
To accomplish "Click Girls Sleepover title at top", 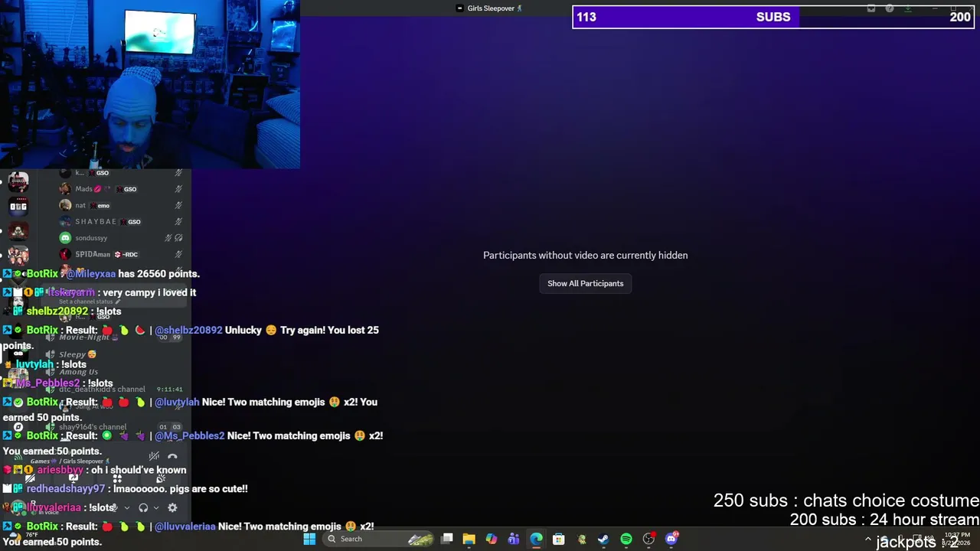I will pyautogui.click(x=490, y=8).
